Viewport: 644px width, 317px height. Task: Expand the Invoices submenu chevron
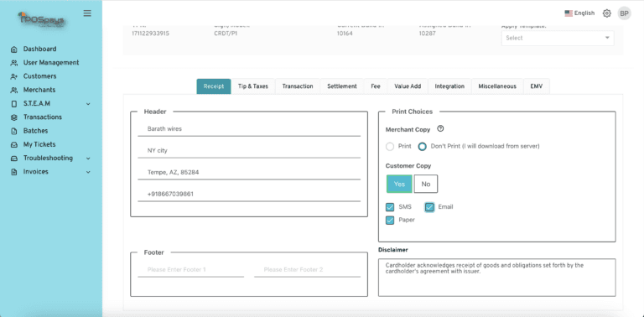(88, 172)
